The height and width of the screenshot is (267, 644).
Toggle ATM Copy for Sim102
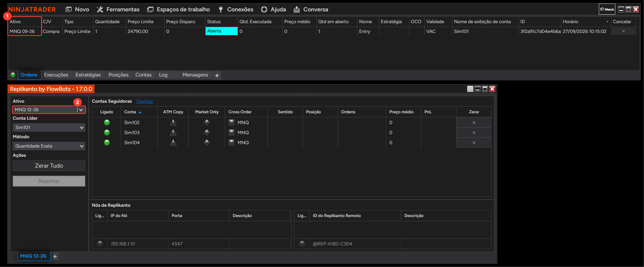tap(173, 122)
